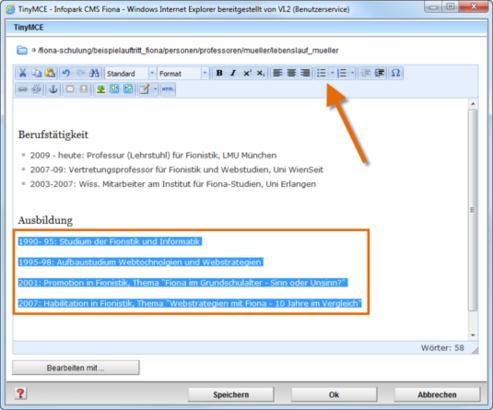493x410 pixels.
Task: Click the line 1990- 95: Studium der Fionstik
Action: coord(110,241)
